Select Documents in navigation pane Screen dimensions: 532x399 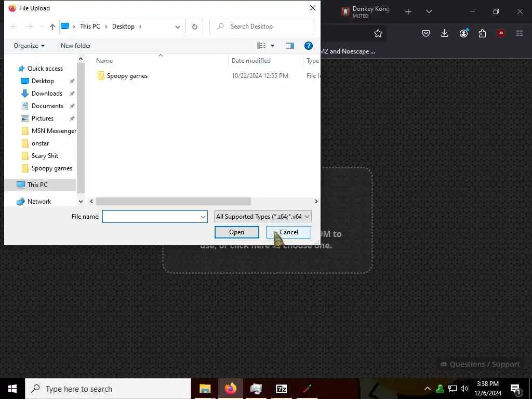(47, 106)
